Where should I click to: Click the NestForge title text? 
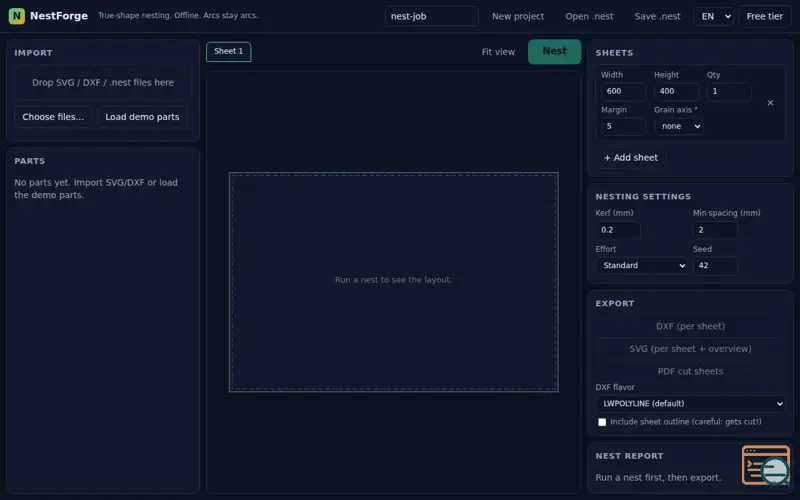click(x=59, y=16)
